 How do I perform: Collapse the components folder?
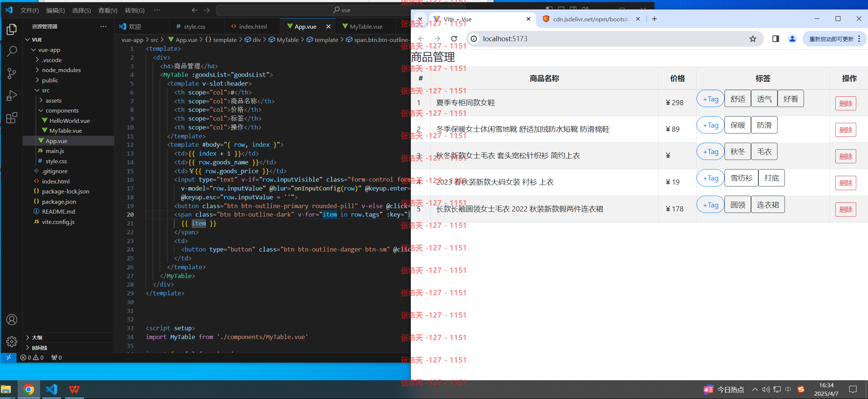(41, 110)
